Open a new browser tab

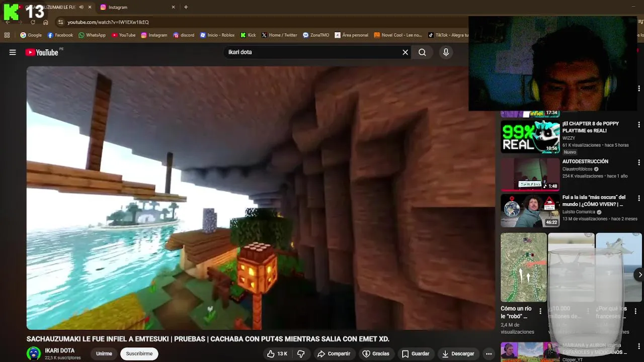(186, 7)
